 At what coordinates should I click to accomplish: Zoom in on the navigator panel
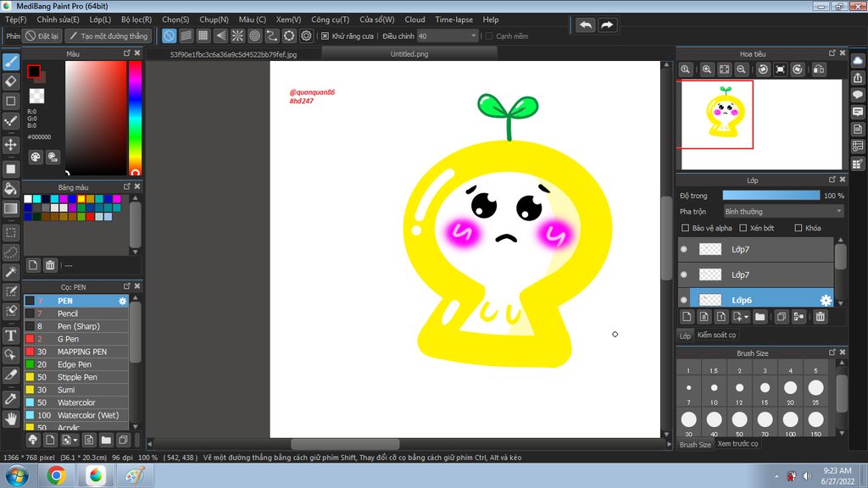pyautogui.click(x=707, y=69)
